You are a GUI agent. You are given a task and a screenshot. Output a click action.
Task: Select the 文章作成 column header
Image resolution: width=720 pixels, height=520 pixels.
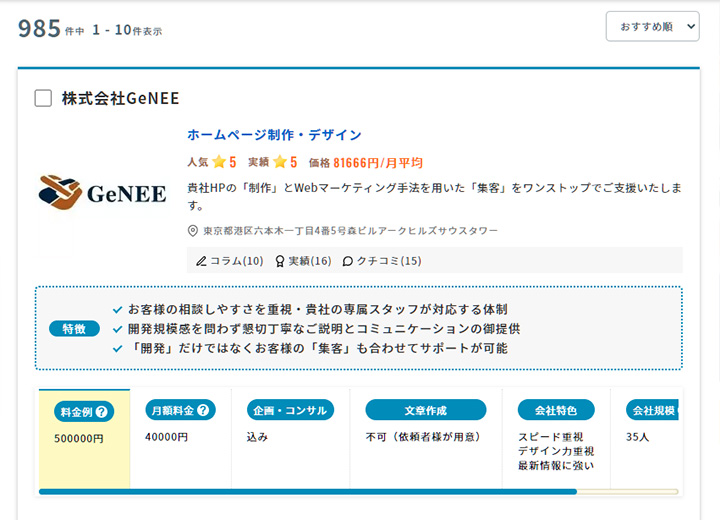(426, 410)
